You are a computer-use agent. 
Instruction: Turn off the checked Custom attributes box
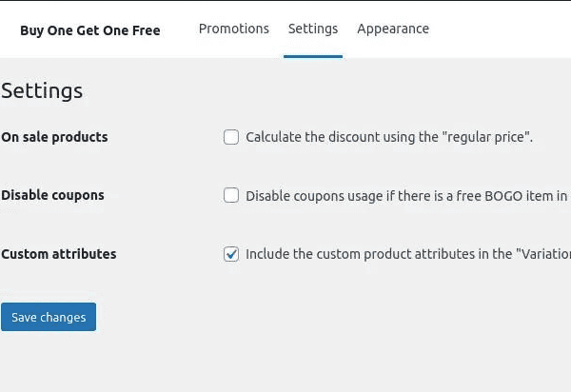point(231,254)
